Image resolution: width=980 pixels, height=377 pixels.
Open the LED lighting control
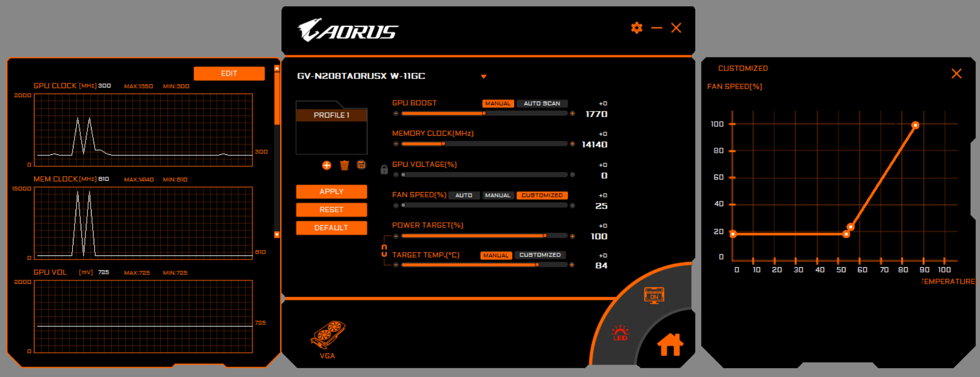620,333
